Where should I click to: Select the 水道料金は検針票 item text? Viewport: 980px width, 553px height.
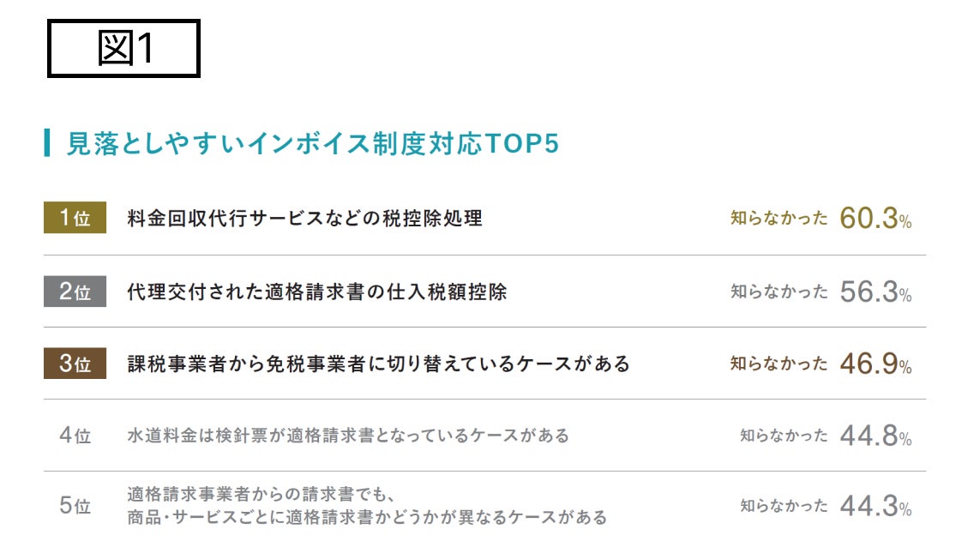click(347, 436)
